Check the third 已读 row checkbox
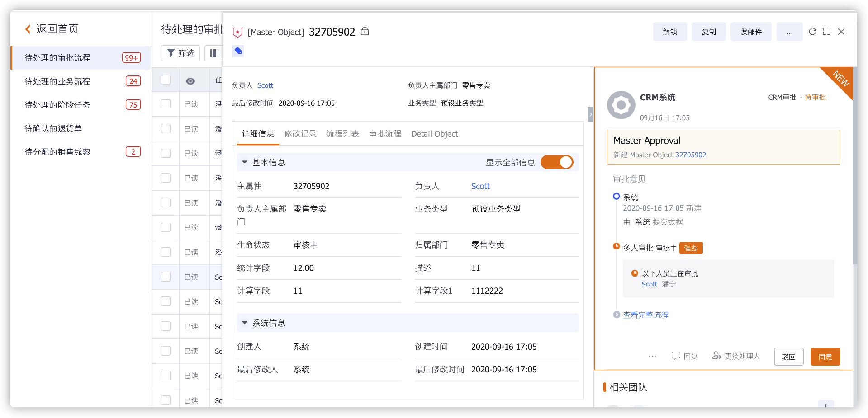Screen dimensions: 868x418 (166, 153)
